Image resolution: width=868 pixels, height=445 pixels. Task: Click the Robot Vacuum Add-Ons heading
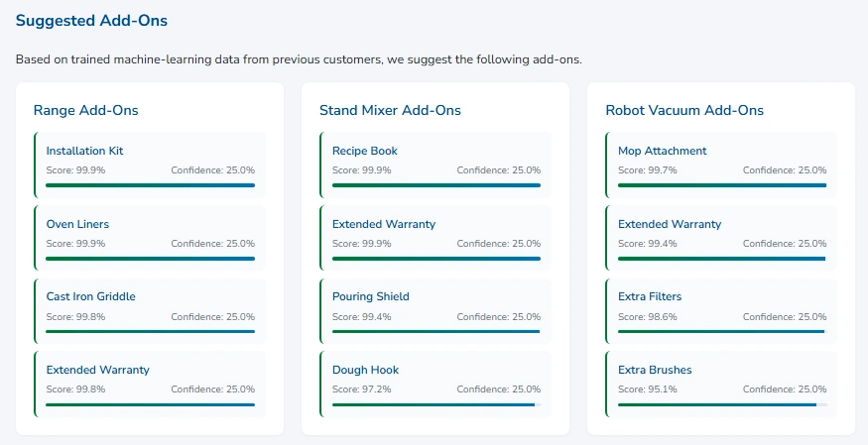[684, 110]
